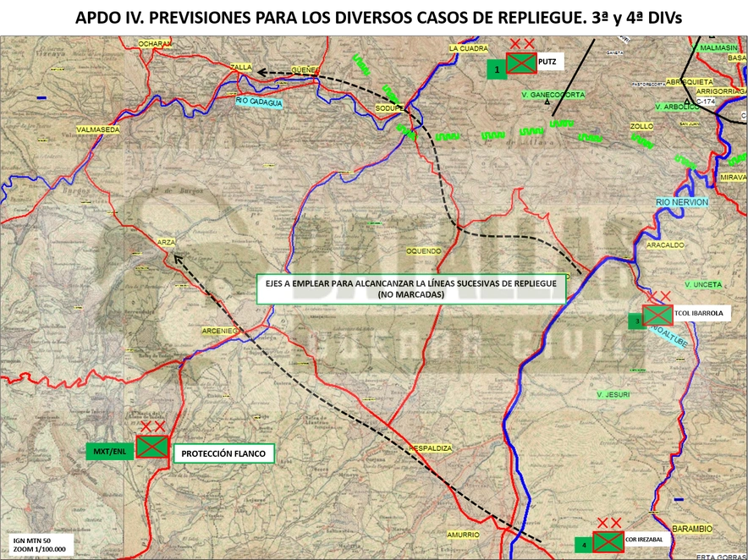Click the 1st Division PUTZ unit symbol
The image size is (748, 560).
pyautogui.click(x=521, y=63)
